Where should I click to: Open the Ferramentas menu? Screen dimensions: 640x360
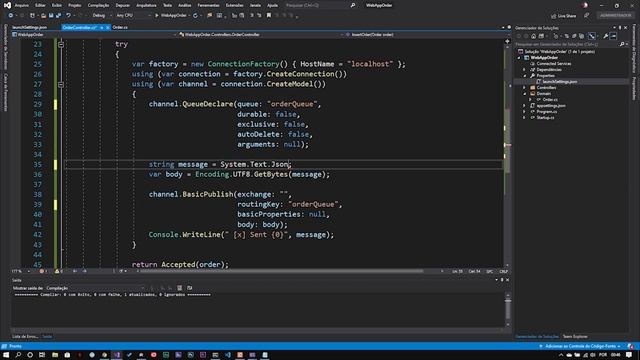(x=208, y=5)
